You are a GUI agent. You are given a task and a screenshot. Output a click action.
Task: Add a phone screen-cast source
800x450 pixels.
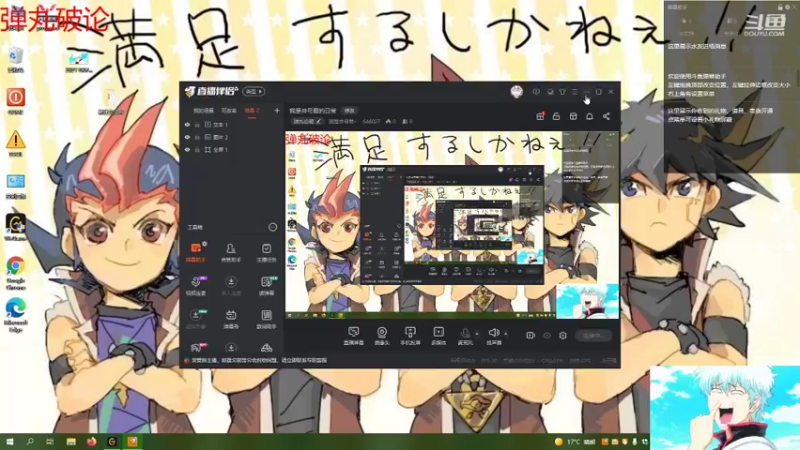pyautogui.click(x=410, y=336)
